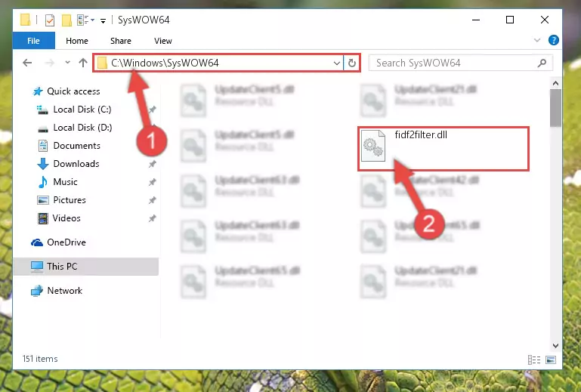The width and height of the screenshot is (581, 392).
Task: Open Downloads from the sidebar
Action: point(76,164)
